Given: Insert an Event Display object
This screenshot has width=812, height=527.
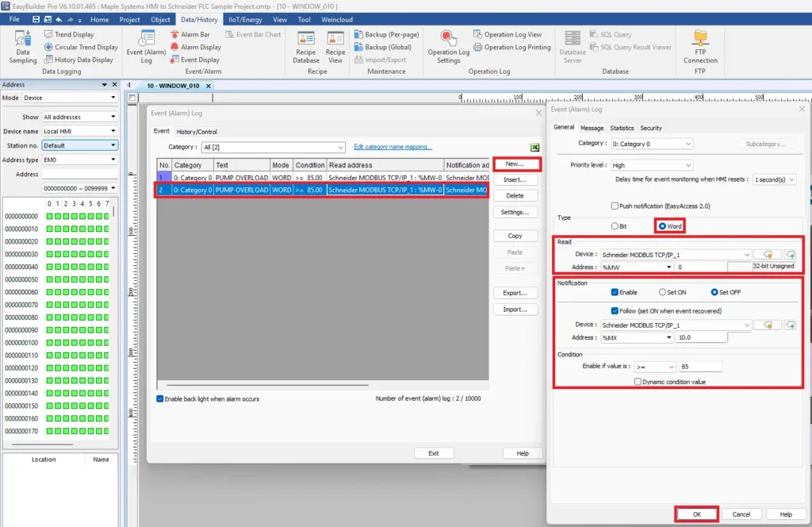Looking at the screenshot, I should click(195, 60).
